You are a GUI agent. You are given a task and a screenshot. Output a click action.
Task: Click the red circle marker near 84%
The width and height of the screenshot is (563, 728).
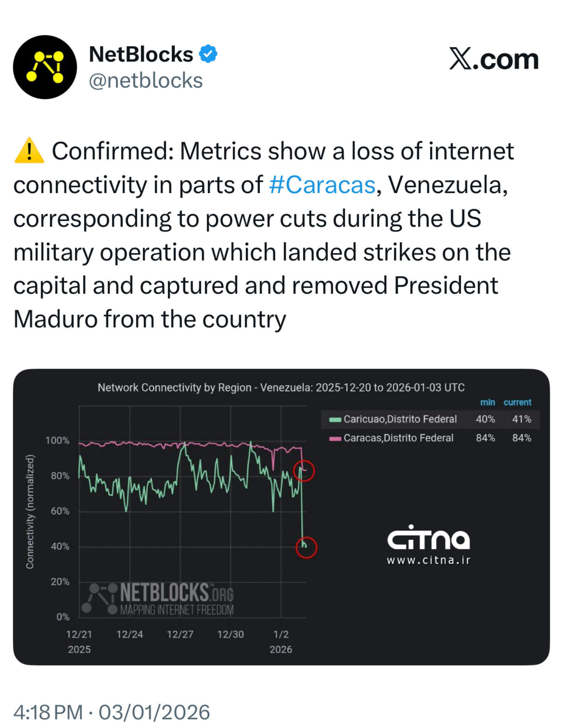304,471
